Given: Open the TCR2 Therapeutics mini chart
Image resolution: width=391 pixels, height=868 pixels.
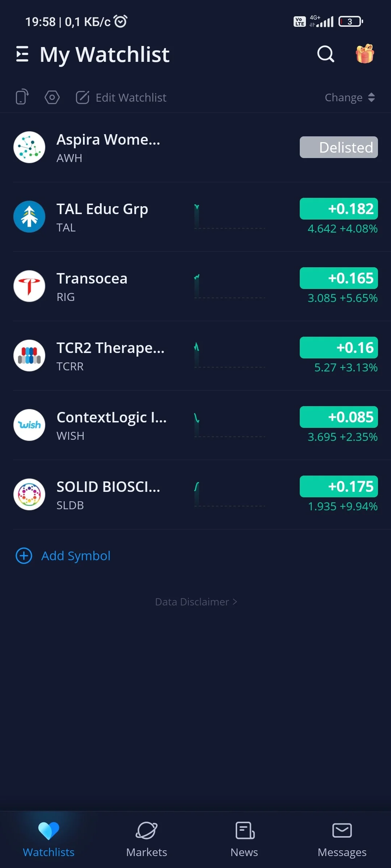Looking at the screenshot, I should (x=230, y=355).
